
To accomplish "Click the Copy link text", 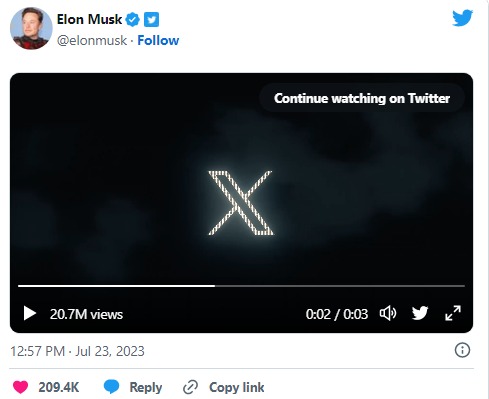I will 237,387.
